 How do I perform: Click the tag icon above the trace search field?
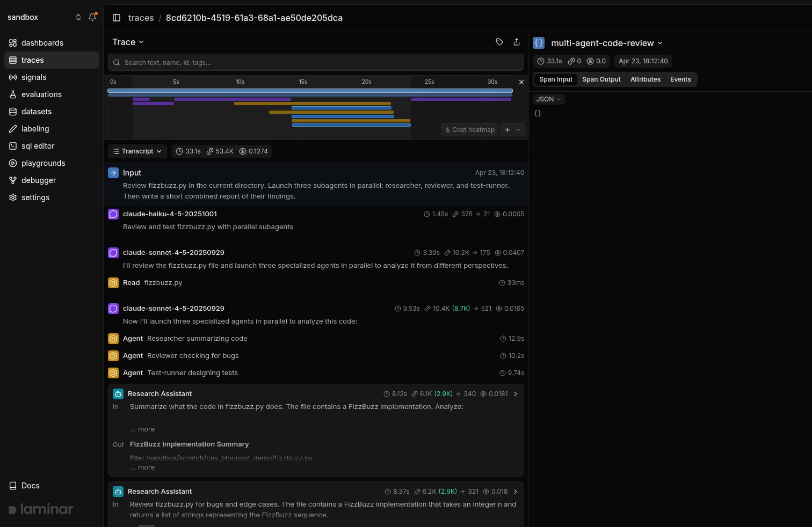[x=499, y=42]
